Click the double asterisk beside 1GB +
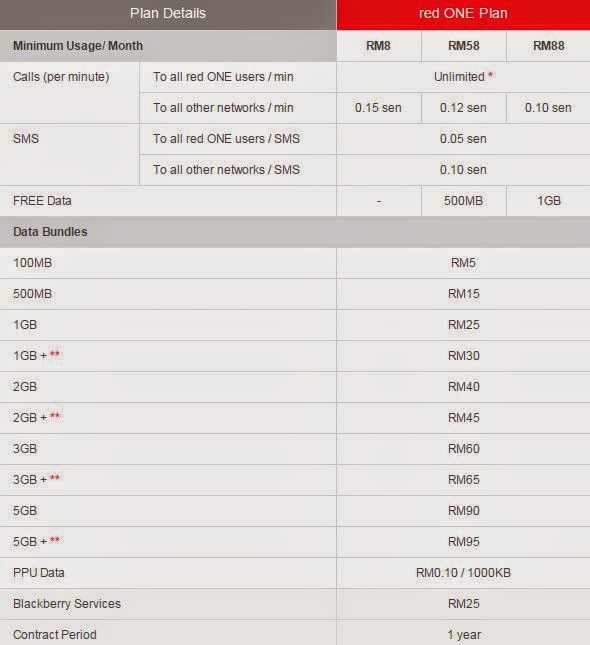Viewport: 590px width, 645px height. point(55,354)
